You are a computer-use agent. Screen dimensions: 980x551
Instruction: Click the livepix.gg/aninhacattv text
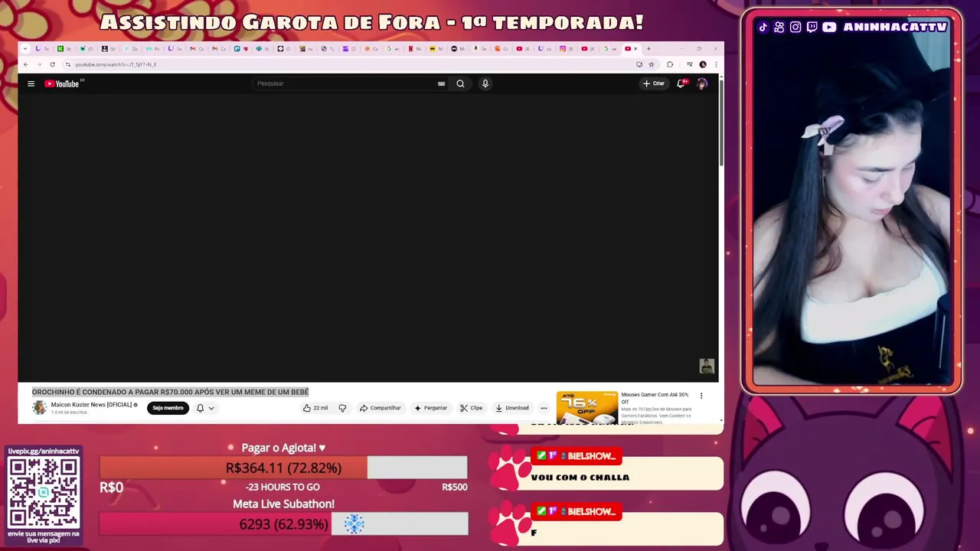click(44, 452)
